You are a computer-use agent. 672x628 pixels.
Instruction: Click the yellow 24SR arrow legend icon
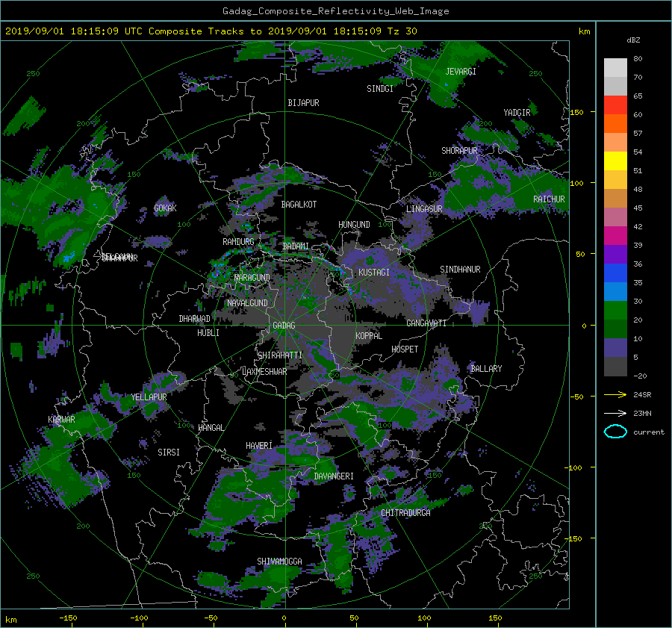pyautogui.click(x=615, y=394)
